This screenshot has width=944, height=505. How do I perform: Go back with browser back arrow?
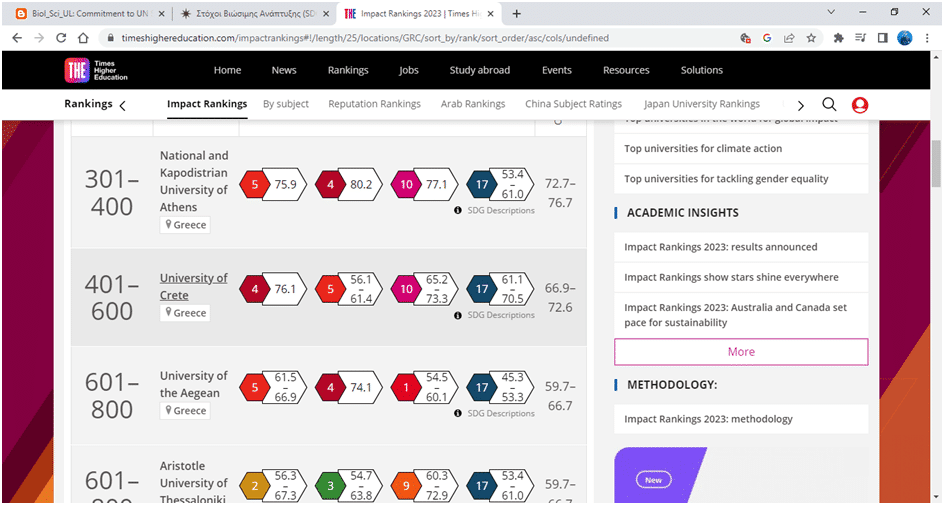tap(17, 38)
